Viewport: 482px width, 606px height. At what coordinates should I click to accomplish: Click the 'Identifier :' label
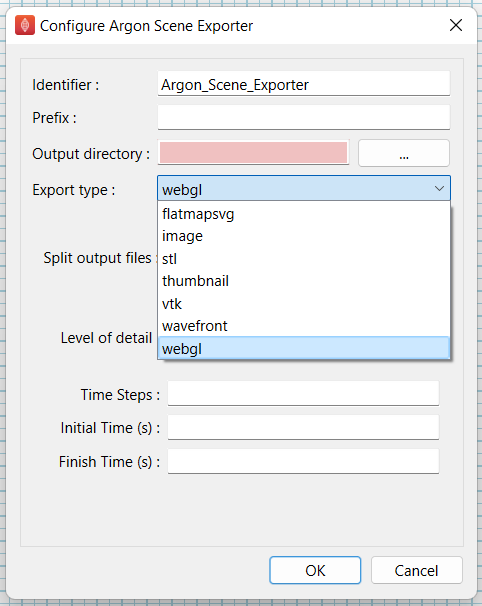tap(65, 85)
